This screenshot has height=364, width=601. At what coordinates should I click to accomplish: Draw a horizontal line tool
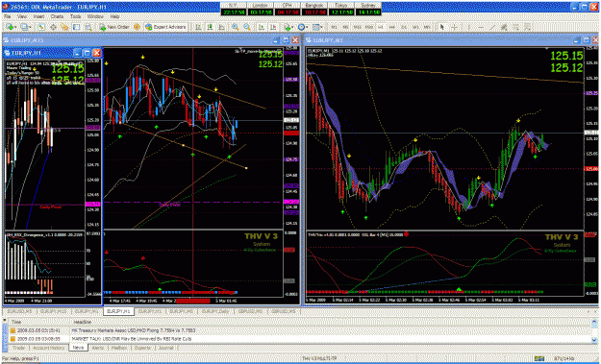pyautogui.click(x=481, y=27)
